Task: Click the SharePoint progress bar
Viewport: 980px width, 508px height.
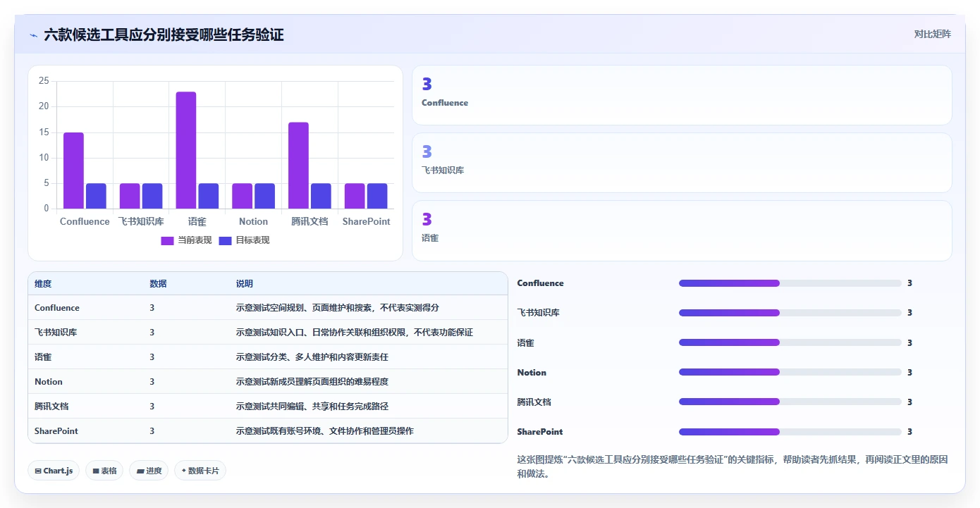Action: click(x=790, y=432)
